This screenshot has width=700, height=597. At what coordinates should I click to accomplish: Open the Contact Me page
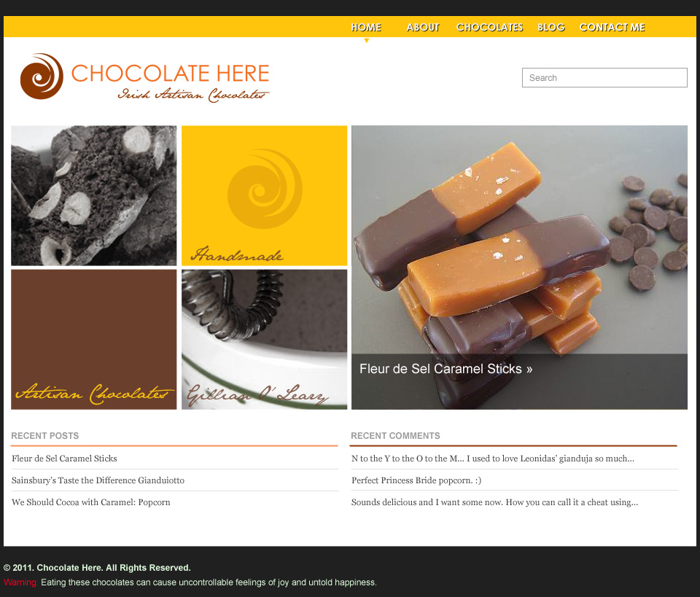612,27
